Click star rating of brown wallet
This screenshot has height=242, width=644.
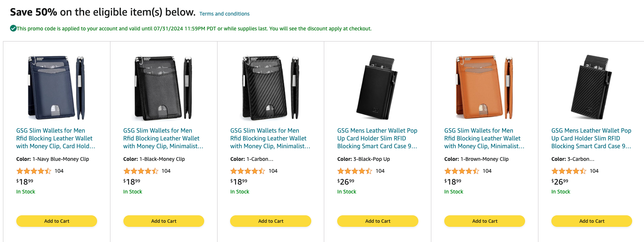pos(462,171)
